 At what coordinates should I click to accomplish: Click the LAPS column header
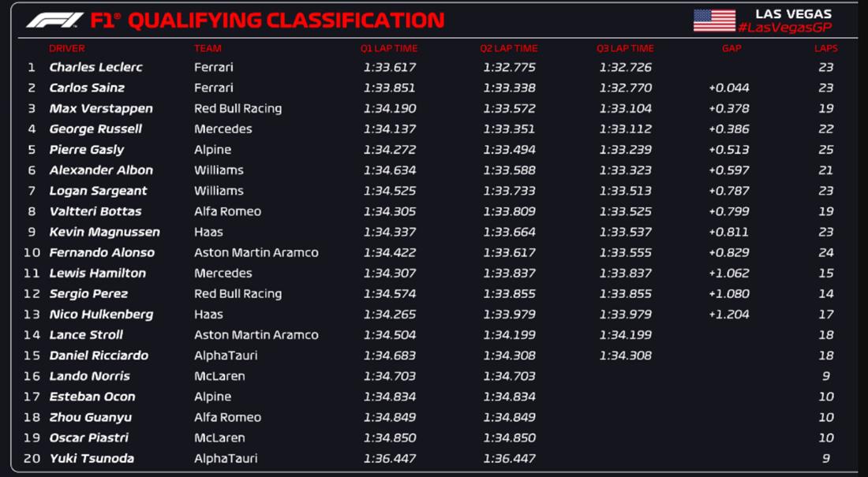click(x=825, y=48)
